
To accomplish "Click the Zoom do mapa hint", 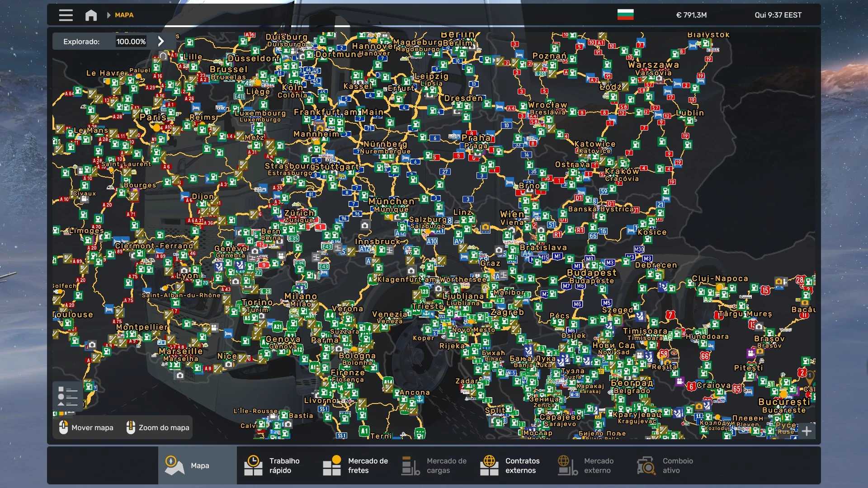I will [158, 427].
